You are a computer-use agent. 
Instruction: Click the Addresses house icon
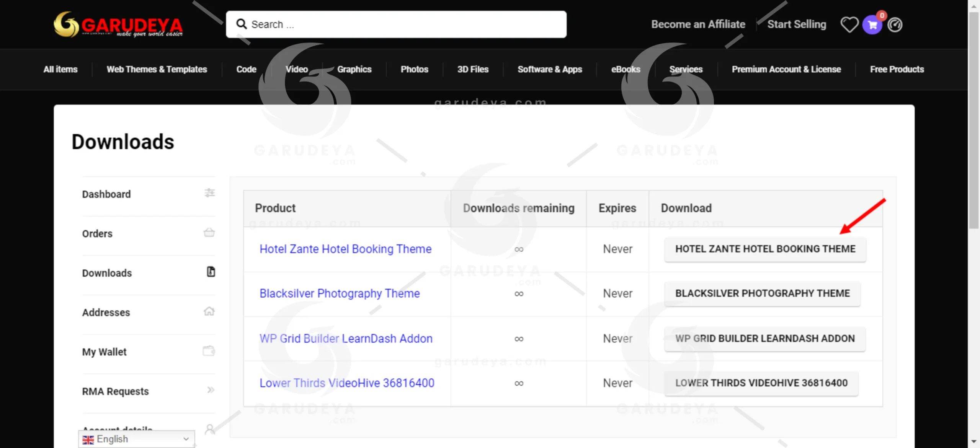click(209, 311)
